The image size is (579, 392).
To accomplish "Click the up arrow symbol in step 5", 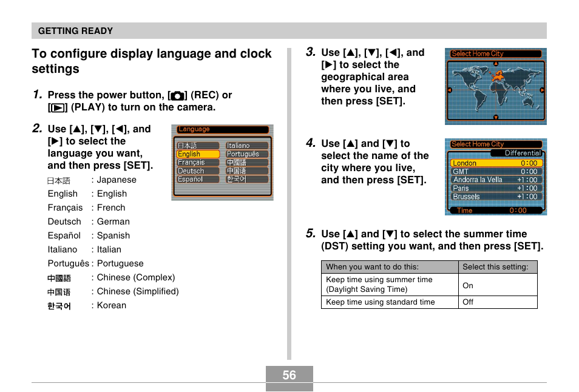I will click(351, 234).
